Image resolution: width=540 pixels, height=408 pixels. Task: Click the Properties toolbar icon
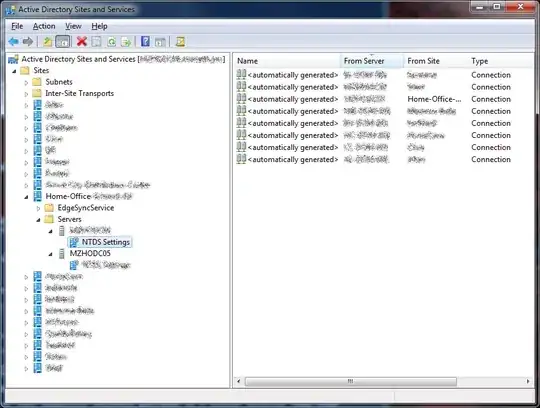click(x=96, y=42)
